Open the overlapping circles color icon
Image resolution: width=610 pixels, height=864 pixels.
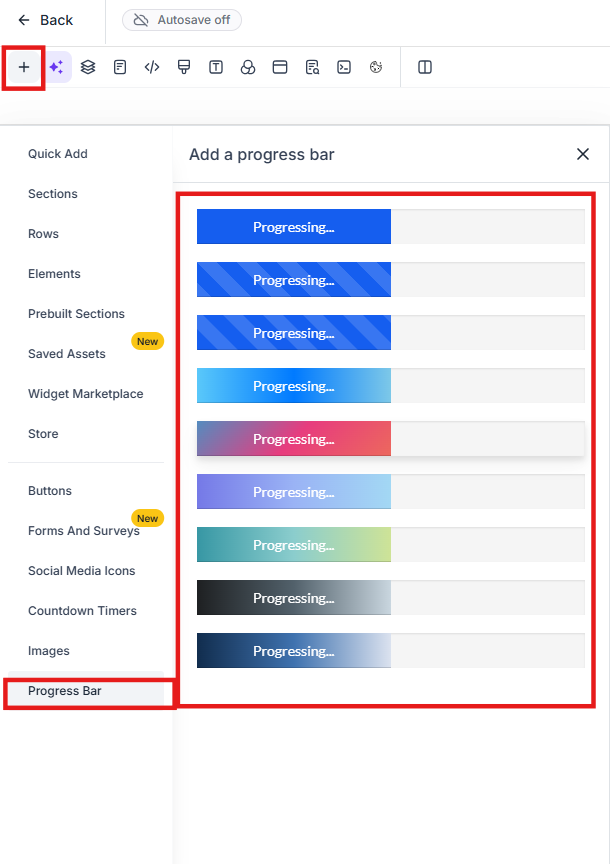click(248, 67)
